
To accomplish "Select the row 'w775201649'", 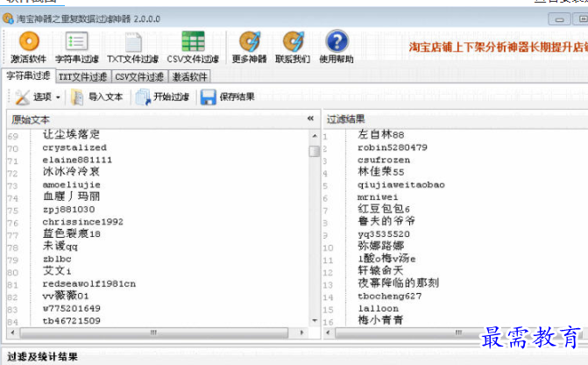I will tap(71, 309).
